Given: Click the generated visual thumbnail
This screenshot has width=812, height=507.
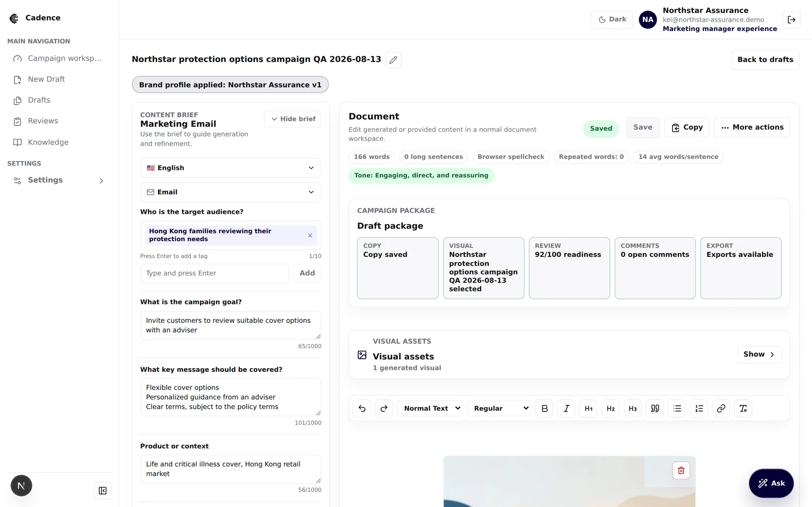Looking at the screenshot, I should pos(569,482).
